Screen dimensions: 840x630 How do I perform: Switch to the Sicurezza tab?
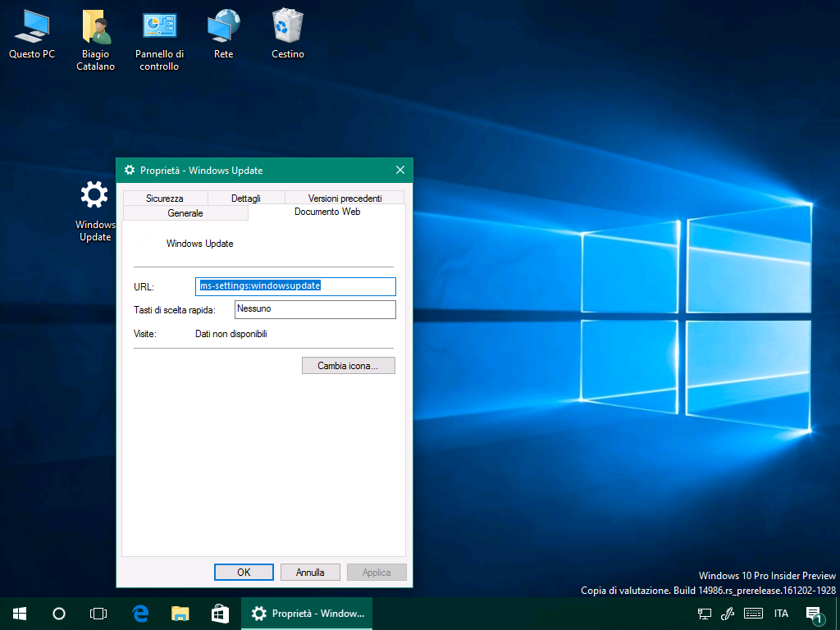(x=165, y=199)
